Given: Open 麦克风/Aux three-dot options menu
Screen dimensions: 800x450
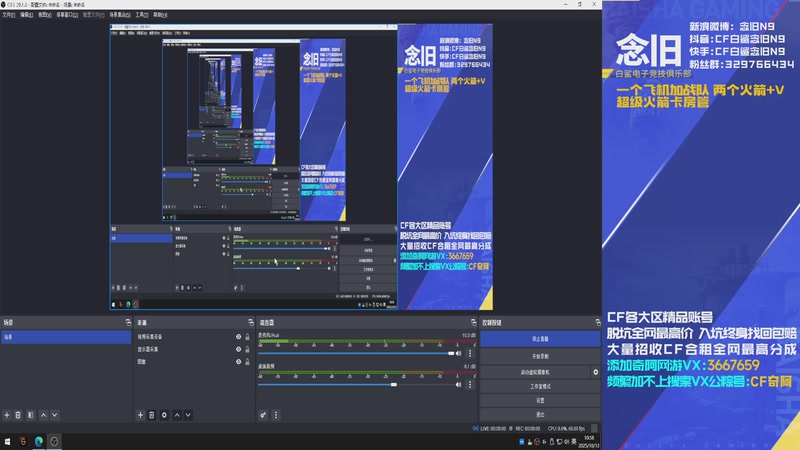Looking at the screenshot, I should [x=470, y=353].
